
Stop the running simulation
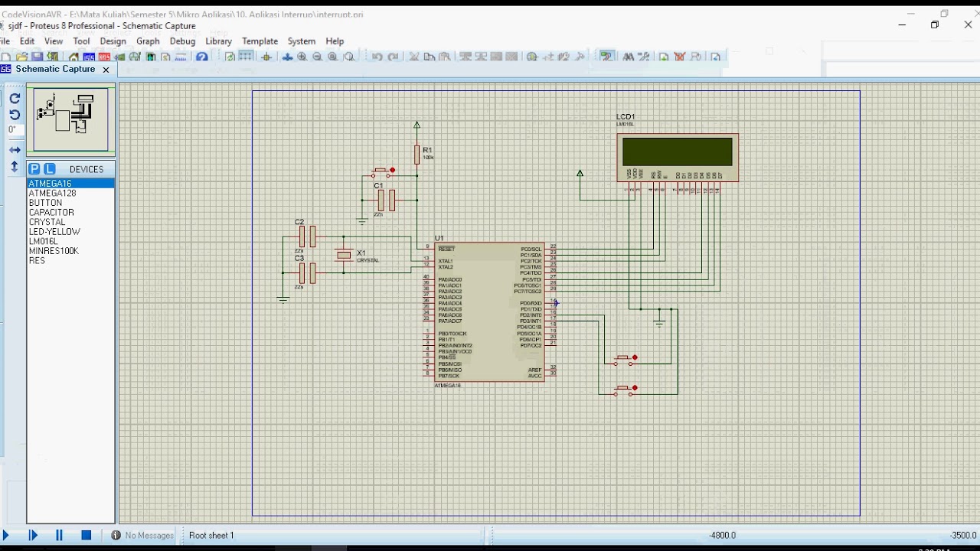87,536
